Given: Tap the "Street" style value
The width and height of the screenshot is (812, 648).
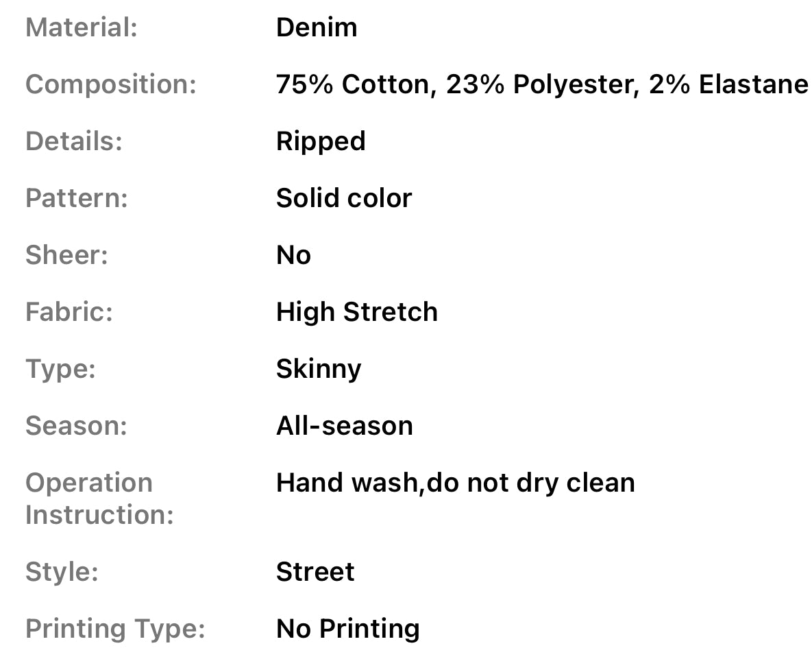Looking at the screenshot, I should coord(315,573).
